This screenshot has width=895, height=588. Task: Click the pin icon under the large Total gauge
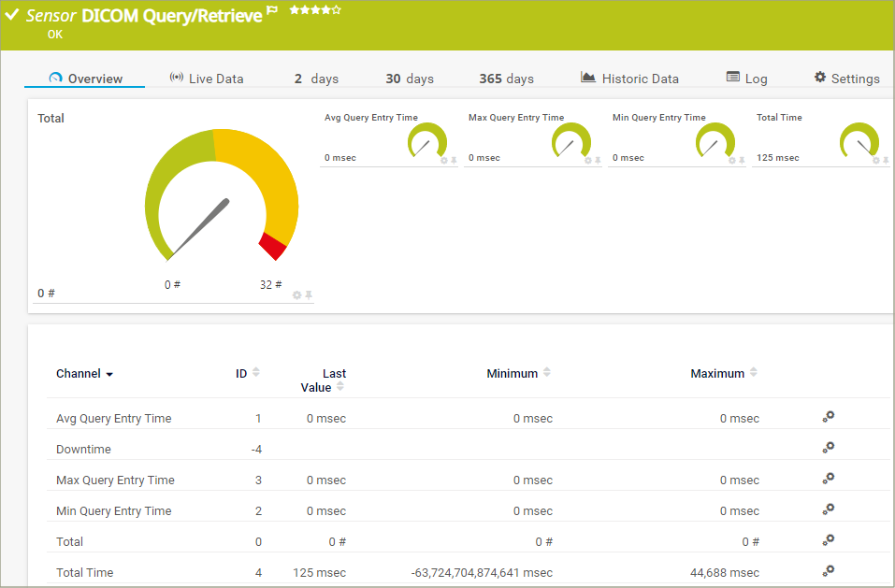(309, 294)
